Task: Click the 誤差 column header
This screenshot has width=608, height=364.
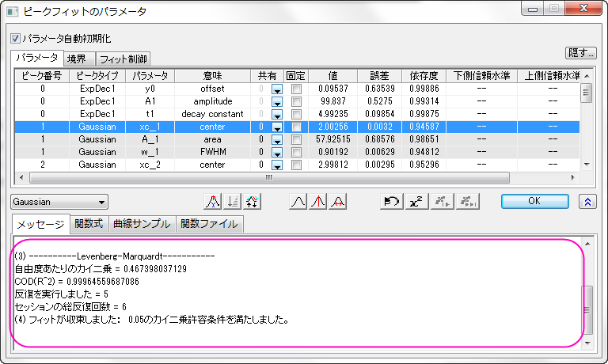Action: pos(379,76)
